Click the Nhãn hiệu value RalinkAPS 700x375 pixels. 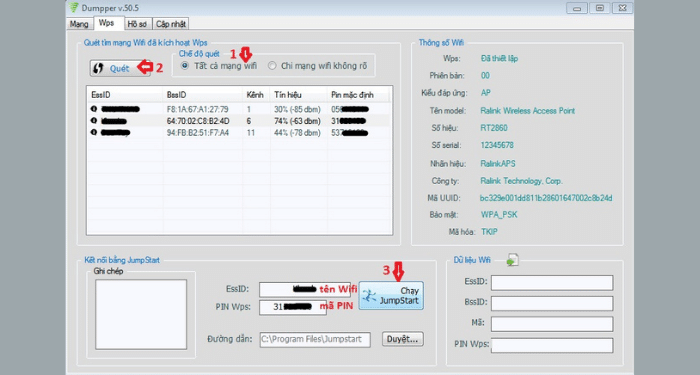click(x=497, y=163)
